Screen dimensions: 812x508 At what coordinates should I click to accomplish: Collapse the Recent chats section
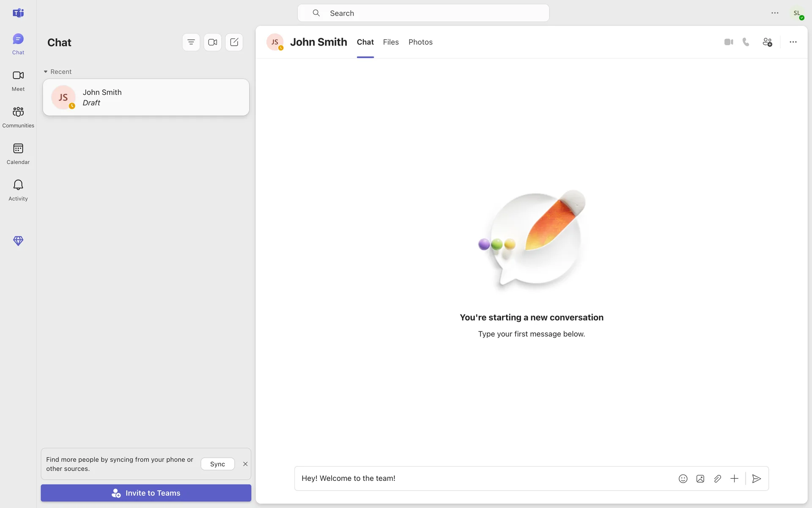tap(46, 72)
